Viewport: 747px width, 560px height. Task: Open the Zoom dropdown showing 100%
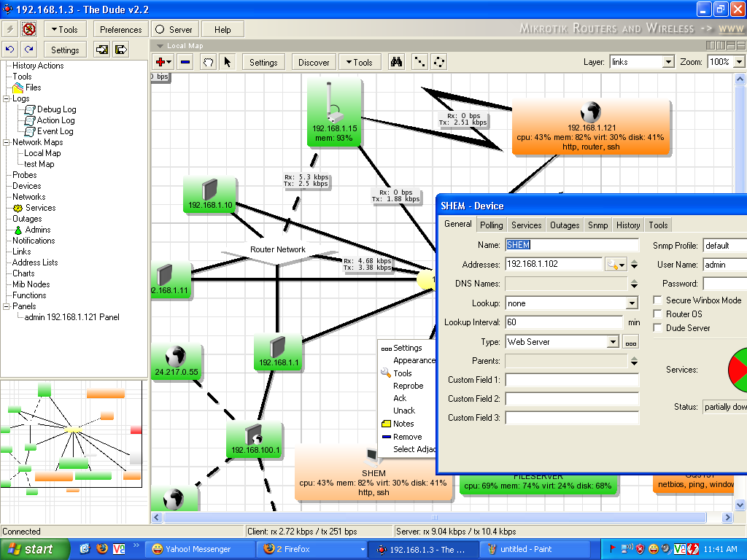739,62
